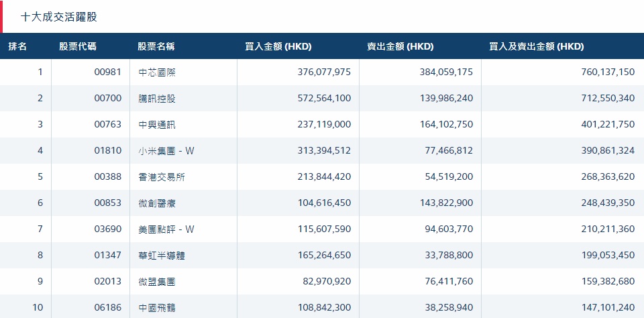Select total amount 390,861,324

608,150
